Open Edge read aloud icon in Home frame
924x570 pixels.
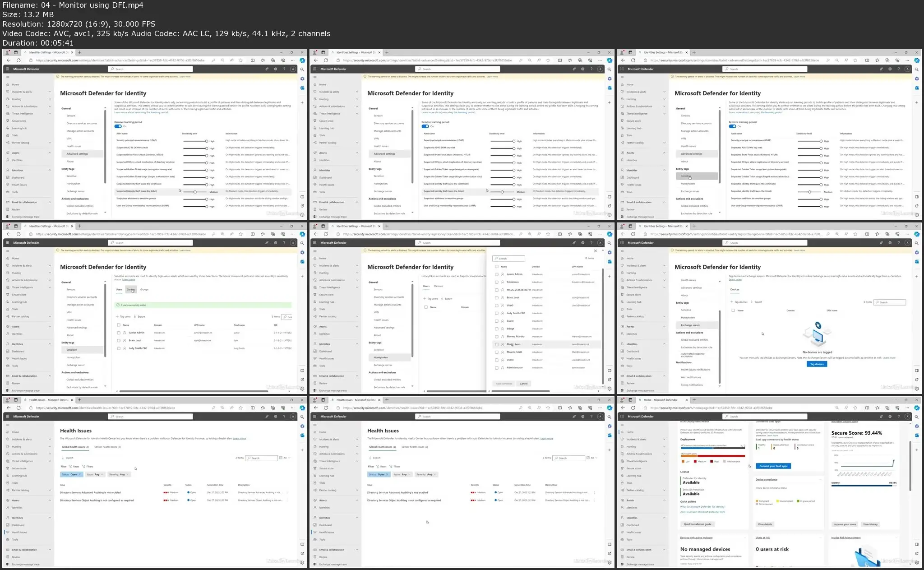pos(846,408)
